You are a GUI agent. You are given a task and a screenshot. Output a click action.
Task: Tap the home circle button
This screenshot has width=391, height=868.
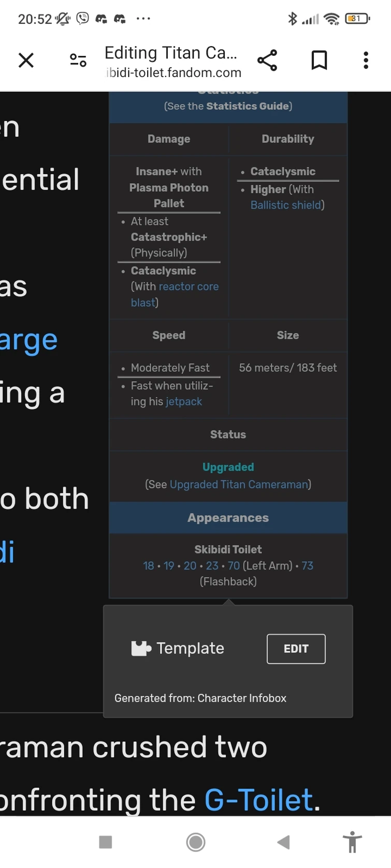click(x=195, y=842)
